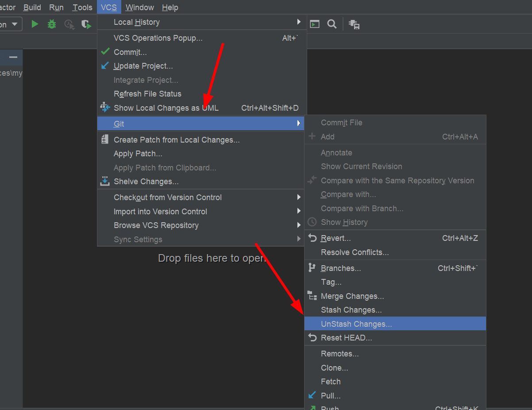Select Show Current Revision

[x=395, y=166]
